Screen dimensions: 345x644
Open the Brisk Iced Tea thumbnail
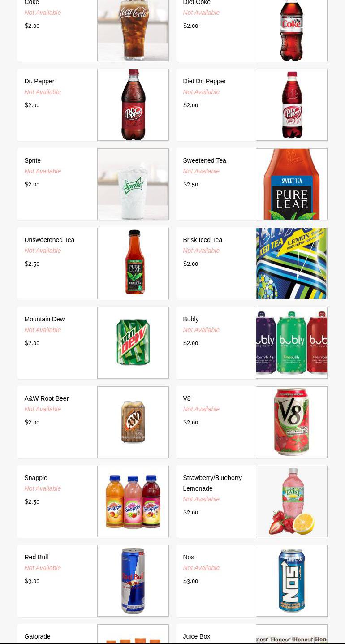[x=292, y=264]
